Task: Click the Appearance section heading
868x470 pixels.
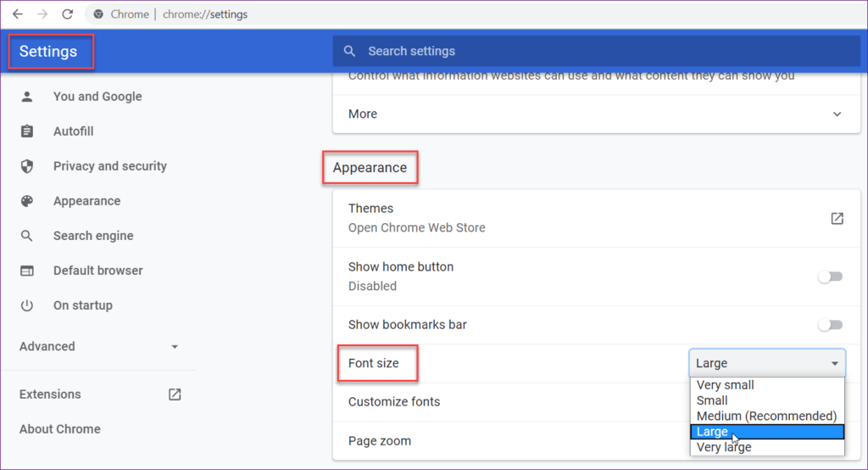Action: pyautogui.click(x=370, y=167)
